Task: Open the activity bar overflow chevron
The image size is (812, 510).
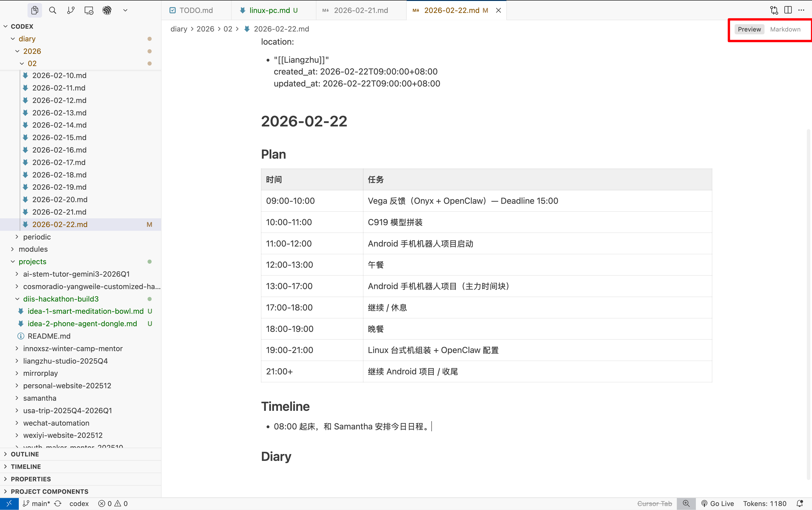Action: tap(125, 10)
